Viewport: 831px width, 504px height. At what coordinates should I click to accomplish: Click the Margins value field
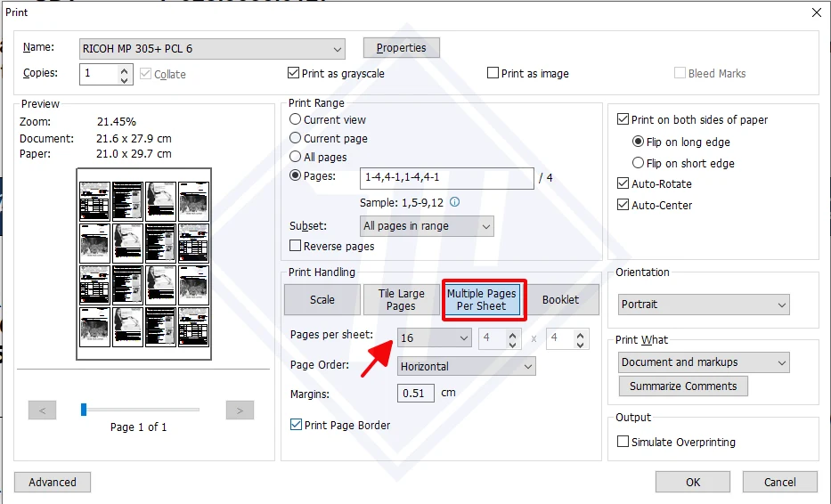point(415,394)
